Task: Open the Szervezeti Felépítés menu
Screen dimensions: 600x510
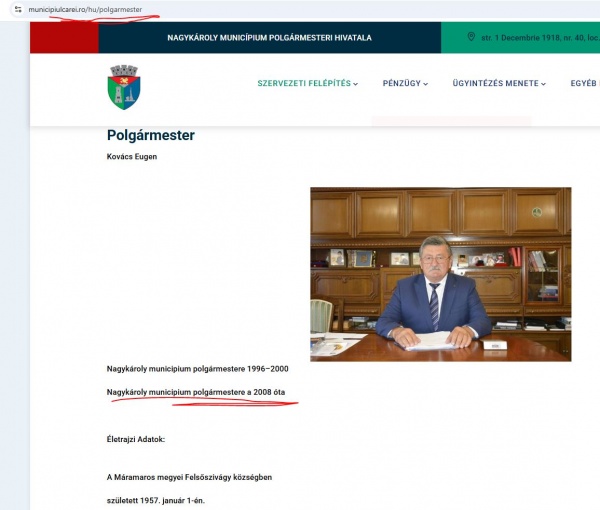Action: (x=304, y=83)
